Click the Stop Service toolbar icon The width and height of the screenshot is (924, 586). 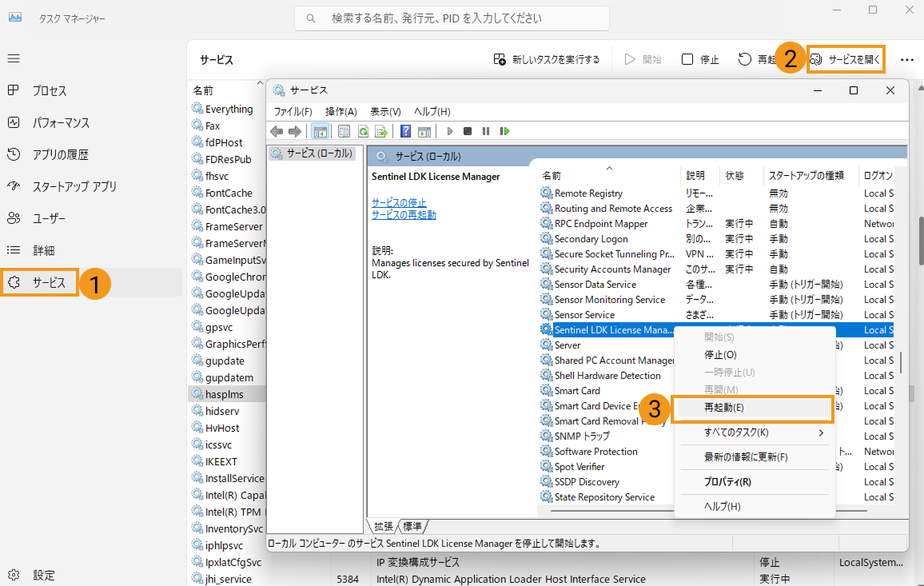[468, 131]
